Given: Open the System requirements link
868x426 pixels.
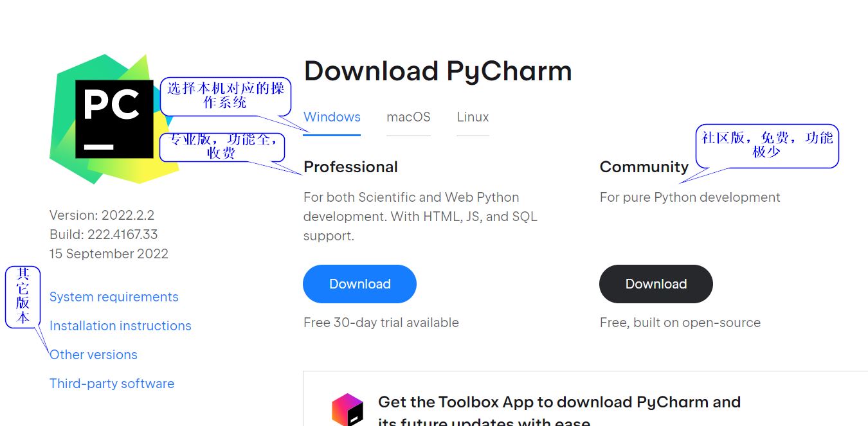Looking at the screenshot, I should pos(114,297).
